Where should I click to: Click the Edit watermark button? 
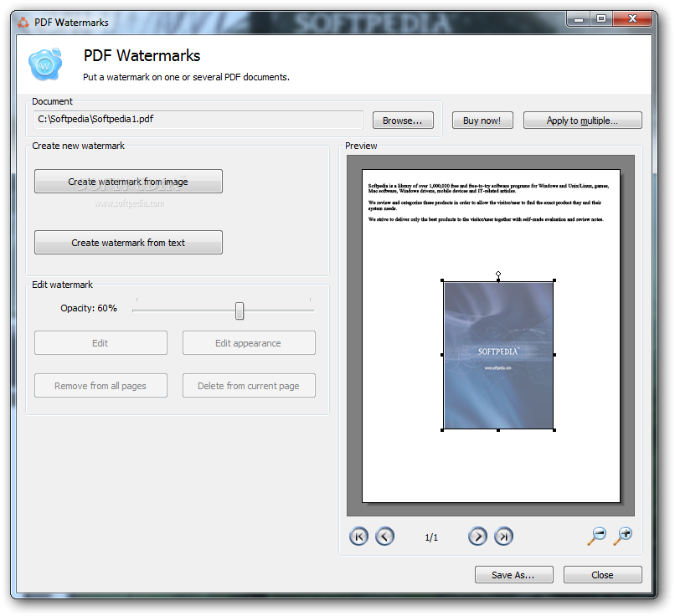[100, 343]
